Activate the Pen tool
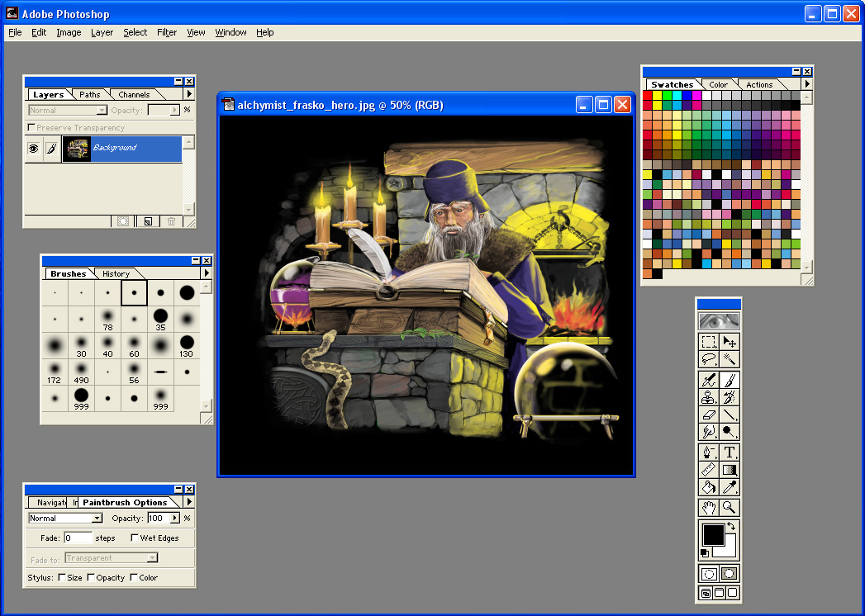Screen dimensions: 865x616 tap(709, 453)
